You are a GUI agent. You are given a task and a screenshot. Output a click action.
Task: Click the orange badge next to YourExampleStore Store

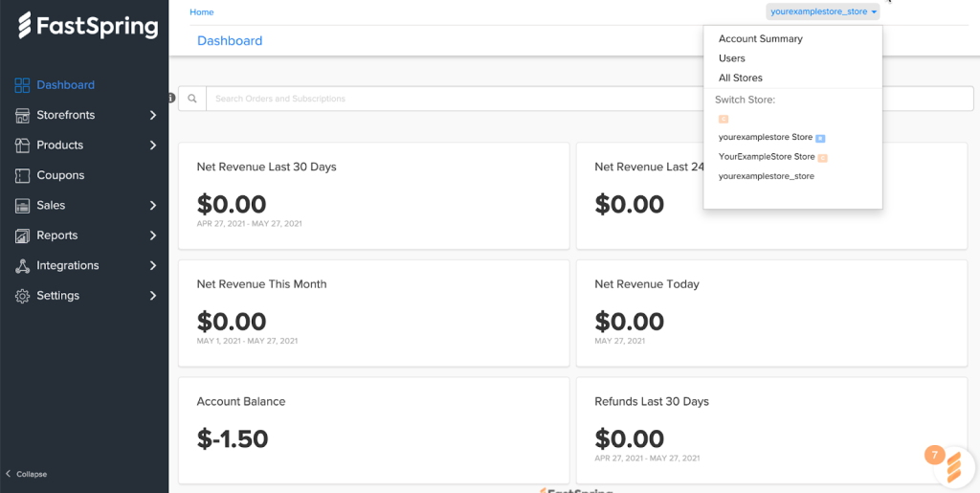coord(822,158)
